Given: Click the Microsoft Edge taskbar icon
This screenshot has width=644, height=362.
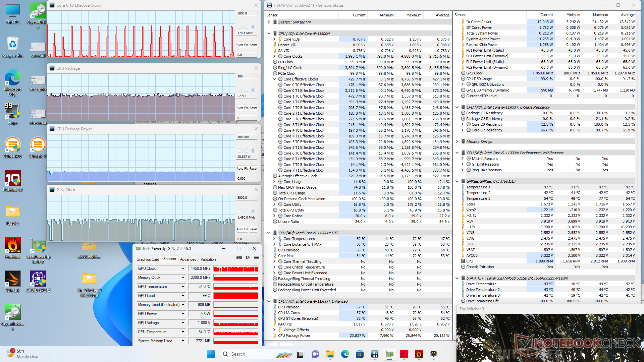Looking at the screenshot, I should (x=345, y=354).
